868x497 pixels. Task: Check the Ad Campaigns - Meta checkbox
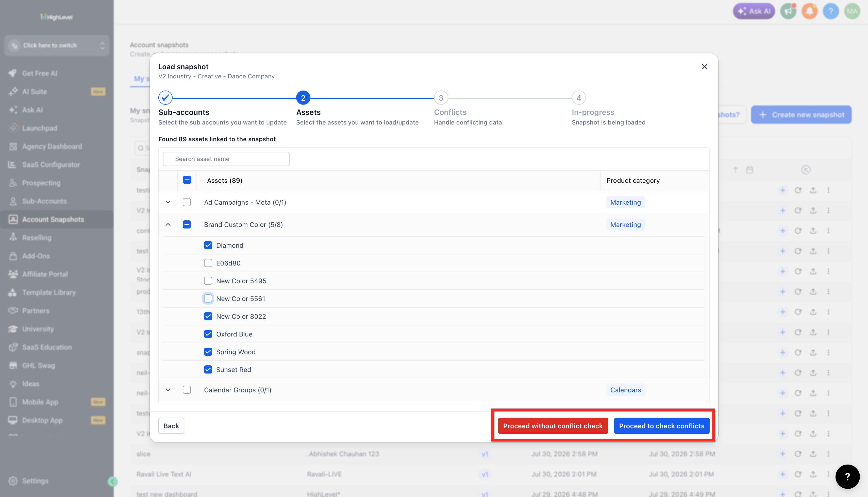(x=187, y=202)
